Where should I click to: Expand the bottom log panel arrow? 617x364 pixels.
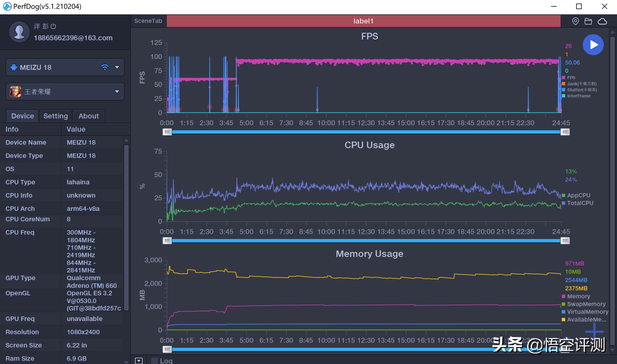coord(139,360)
